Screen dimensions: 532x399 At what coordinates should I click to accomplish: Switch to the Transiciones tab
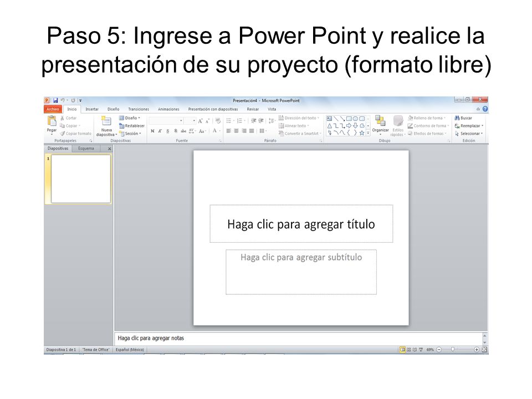139,109
